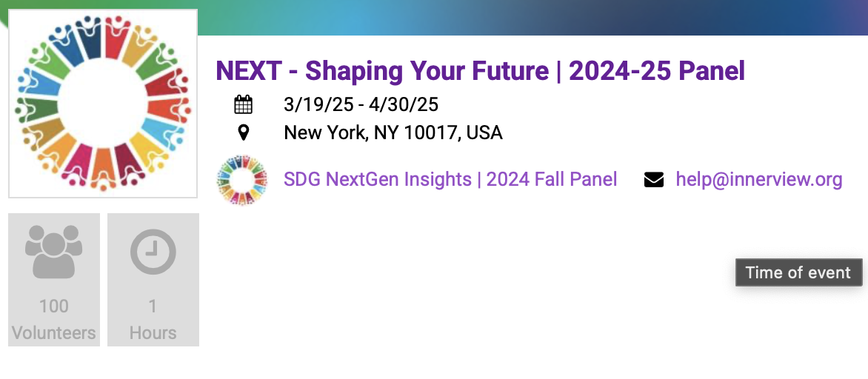
Task: Click the gradient header banner at top
Action: [x=518, y=16]
